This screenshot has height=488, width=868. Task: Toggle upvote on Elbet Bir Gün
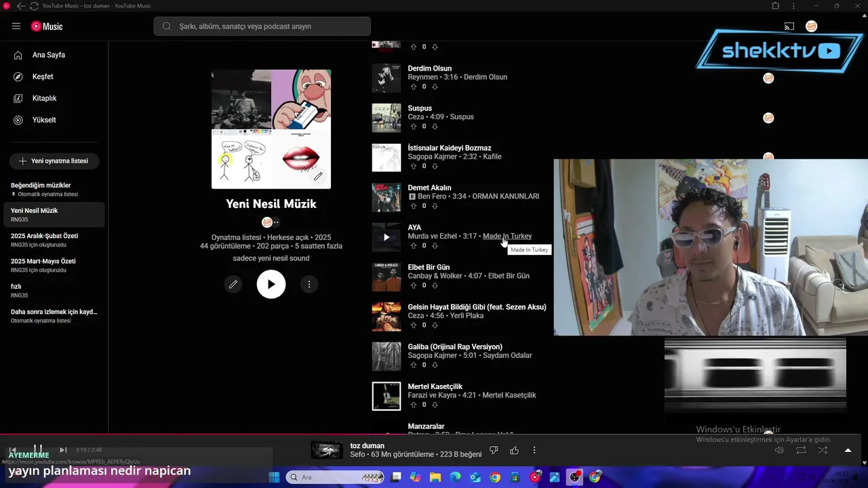click(414, 285)
